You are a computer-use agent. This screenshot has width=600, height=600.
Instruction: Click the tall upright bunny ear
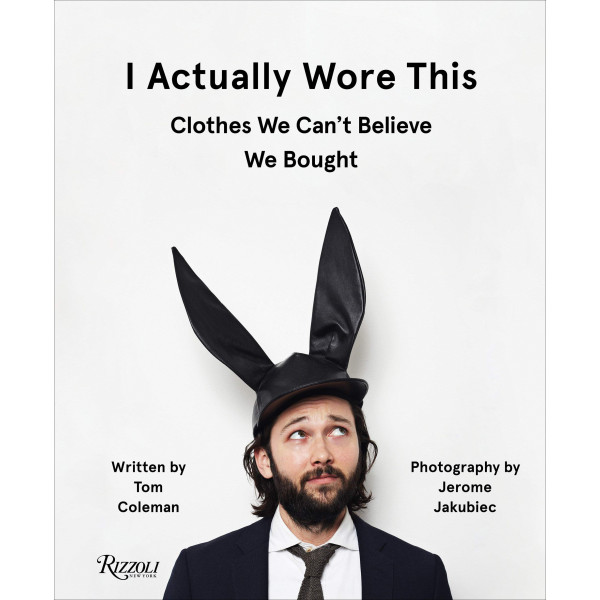click(338, 287)
